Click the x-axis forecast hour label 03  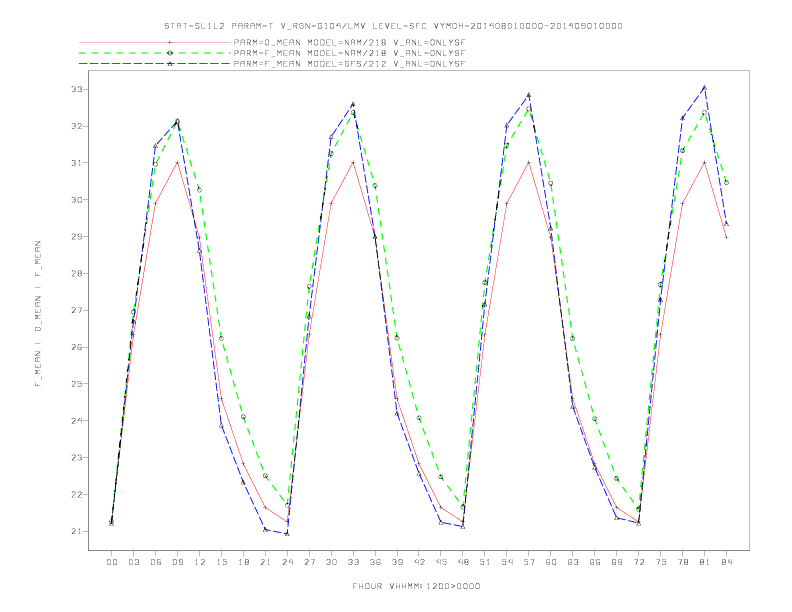tap(133, 562)
